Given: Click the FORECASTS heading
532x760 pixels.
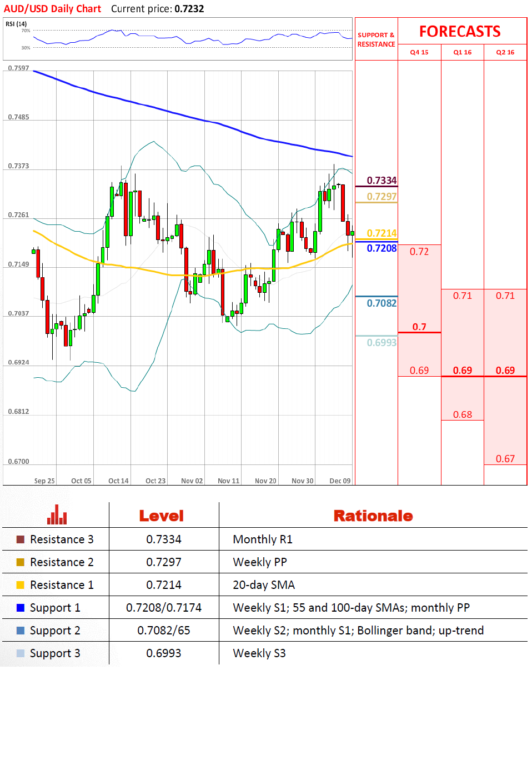Looking at the screenshot, I should [x=460, y=32].
